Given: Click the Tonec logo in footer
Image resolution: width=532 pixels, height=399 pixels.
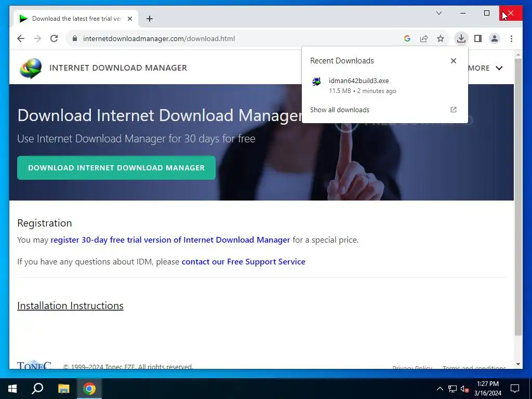Looking at the screenshot, I should (x=34, y=364).
